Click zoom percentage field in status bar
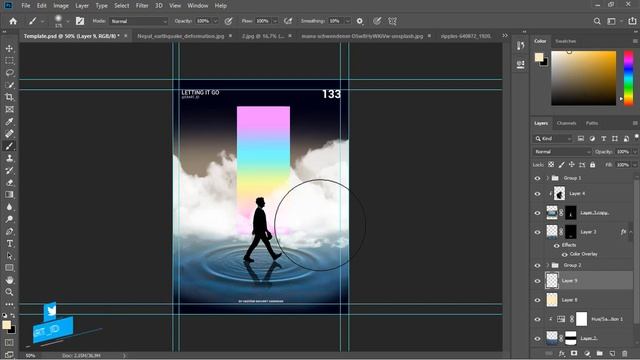This screenshot has width=640, height=360. [31, 356]
